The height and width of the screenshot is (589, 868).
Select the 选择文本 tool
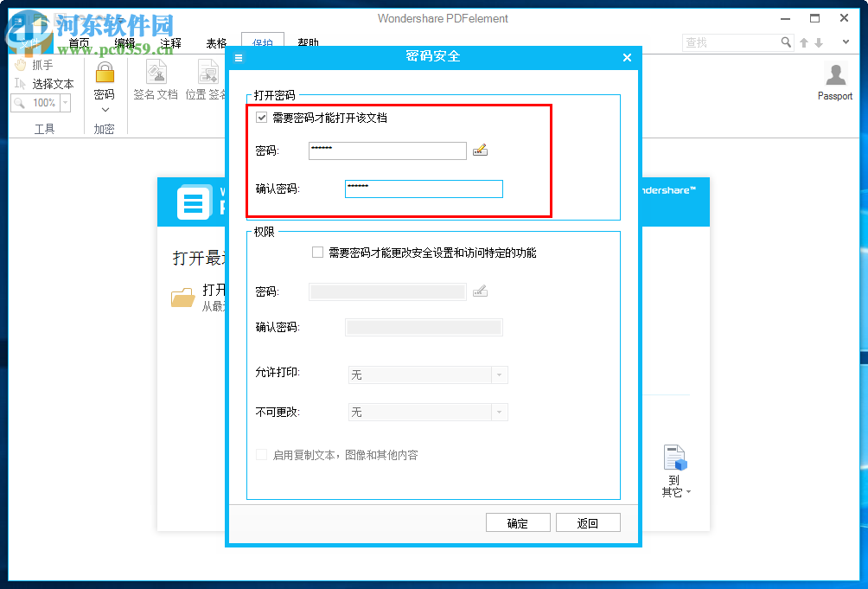pos(48,84)
